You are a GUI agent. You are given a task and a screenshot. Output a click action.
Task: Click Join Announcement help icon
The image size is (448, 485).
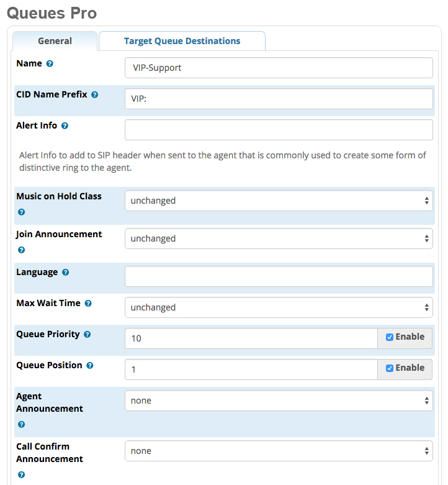pos(21,250)
